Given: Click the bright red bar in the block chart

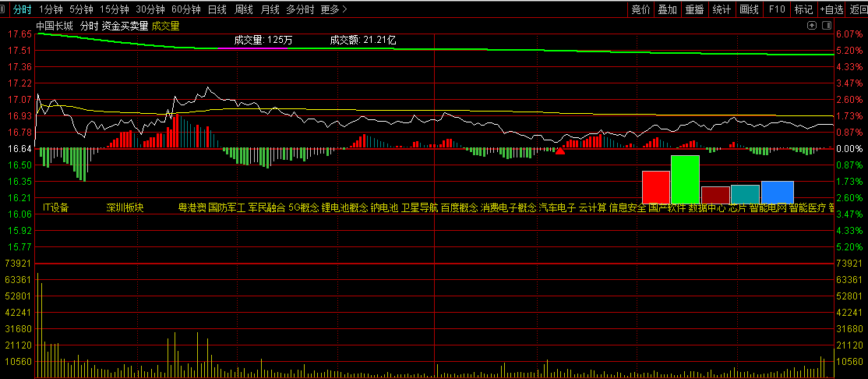Looking at the screenshot, I should pyautogui.click(x=656, y=187).
